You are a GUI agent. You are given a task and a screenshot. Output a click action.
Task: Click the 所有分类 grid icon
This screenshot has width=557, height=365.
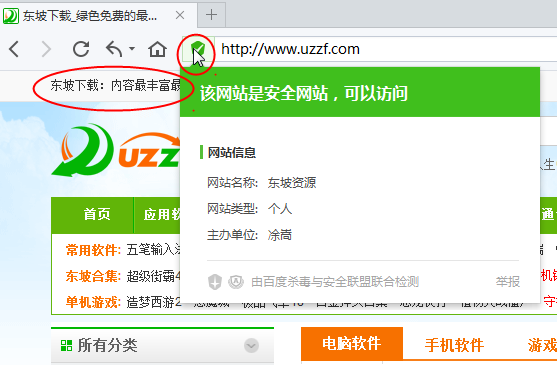click(x=66, y=345)
